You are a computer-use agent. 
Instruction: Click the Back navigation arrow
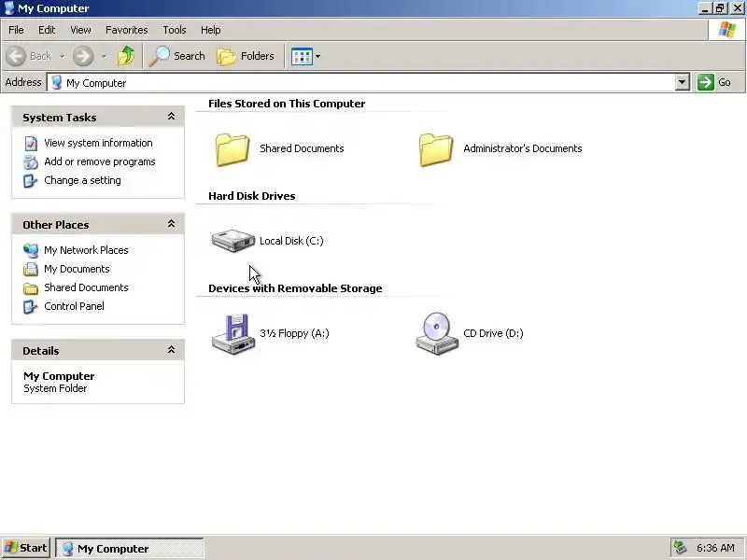pyautogui.click(x=16, y=56)
